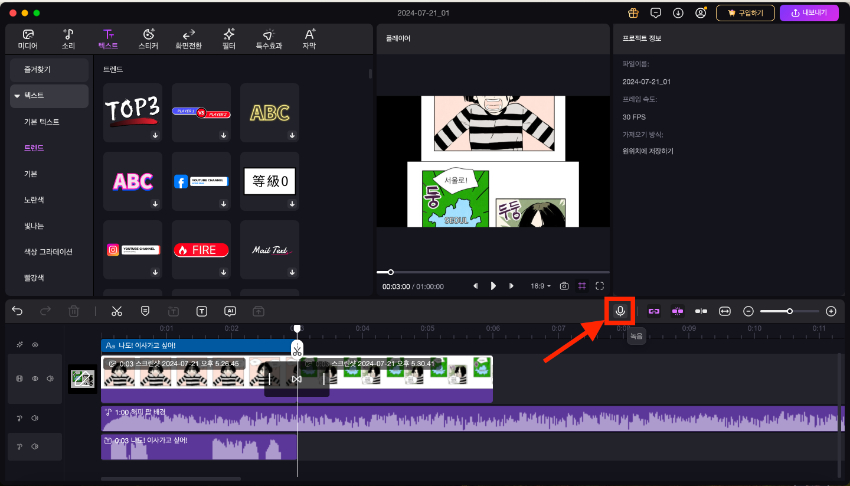Click the add text T icon
The image size is (850, 486).
[202, 311]
